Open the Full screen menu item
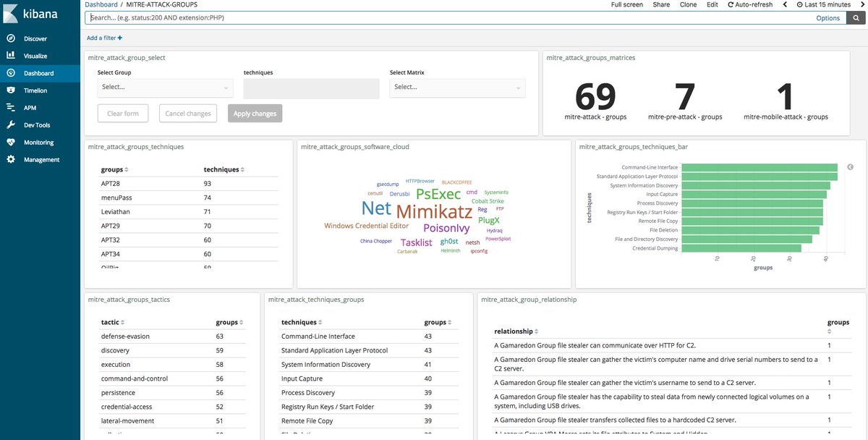The height and width of the screenshot is (440, 868). 626,4
